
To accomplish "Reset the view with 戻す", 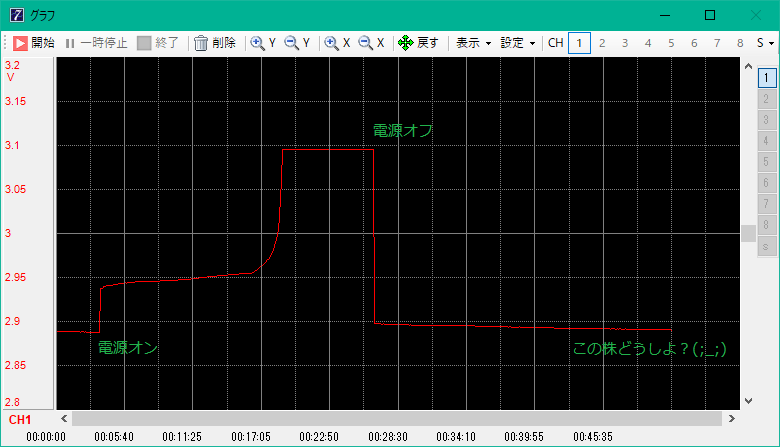I will pos(418,43).
